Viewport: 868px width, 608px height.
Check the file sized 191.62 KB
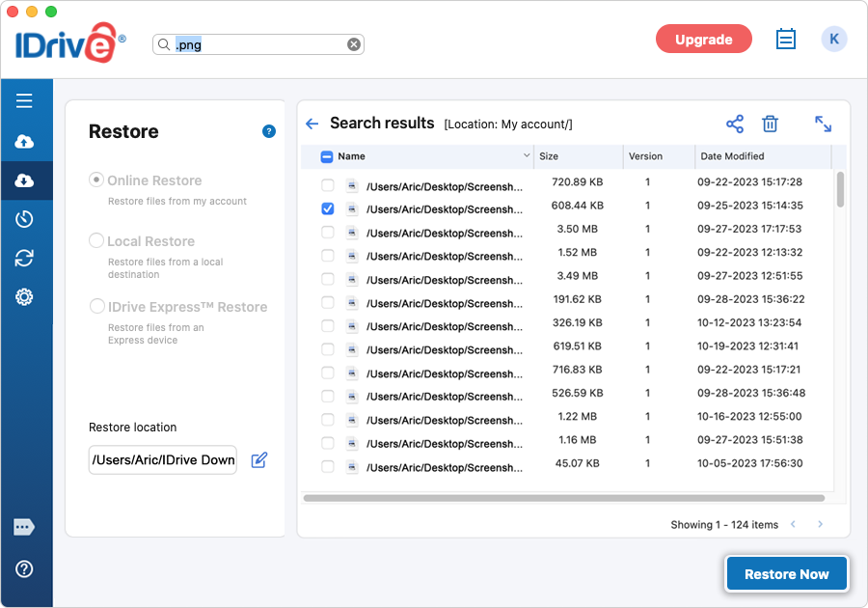[x=328, y=302]
